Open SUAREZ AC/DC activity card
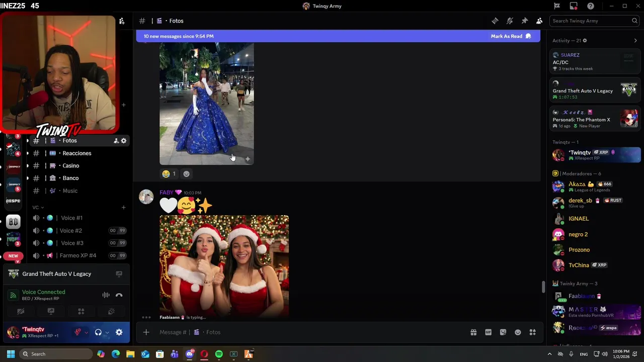The width and height of the screenshot is (644, 362). tap(595, 61)
